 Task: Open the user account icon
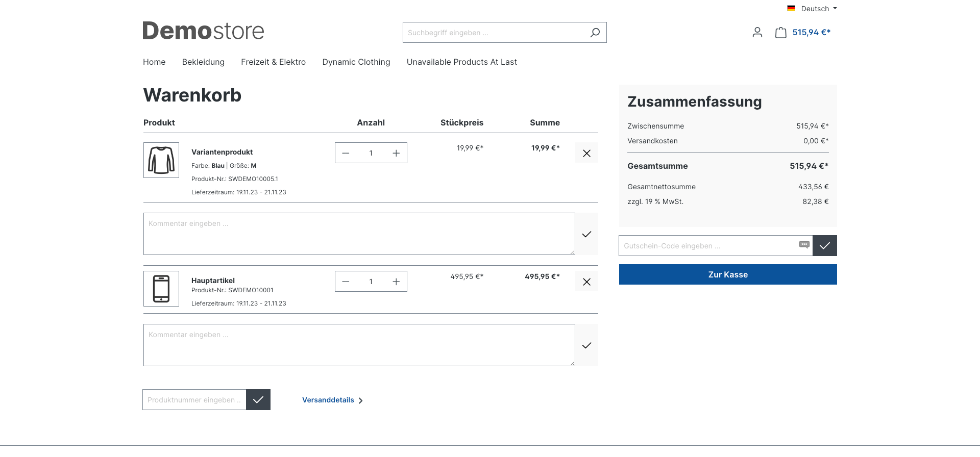tap(757, 33)
